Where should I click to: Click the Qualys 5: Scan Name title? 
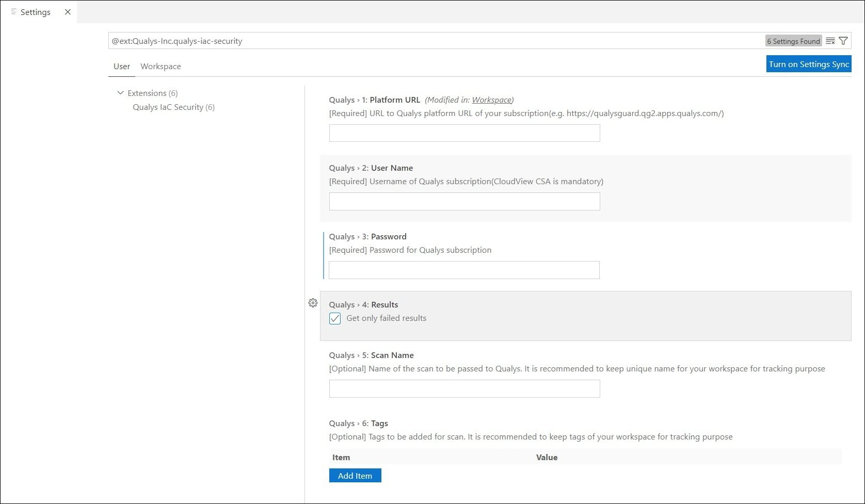pyautogui.click(x=371, y=355)
